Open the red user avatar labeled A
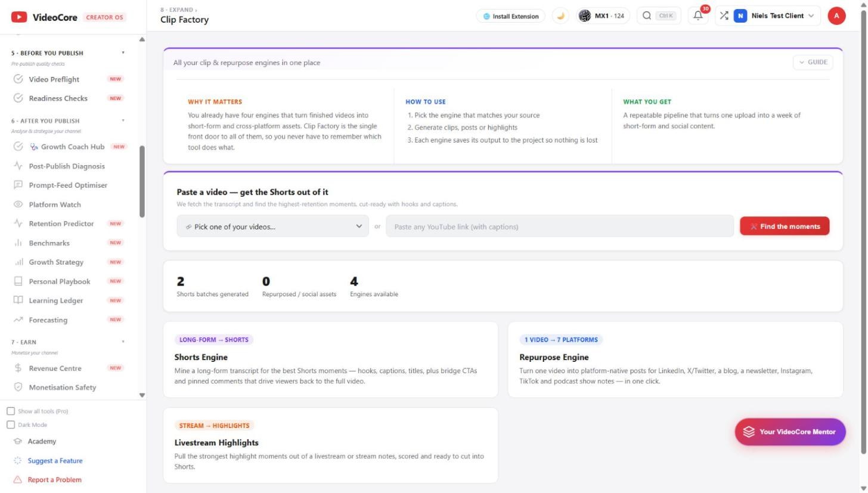Screen dimensions: 868x493 coord(836,16)
